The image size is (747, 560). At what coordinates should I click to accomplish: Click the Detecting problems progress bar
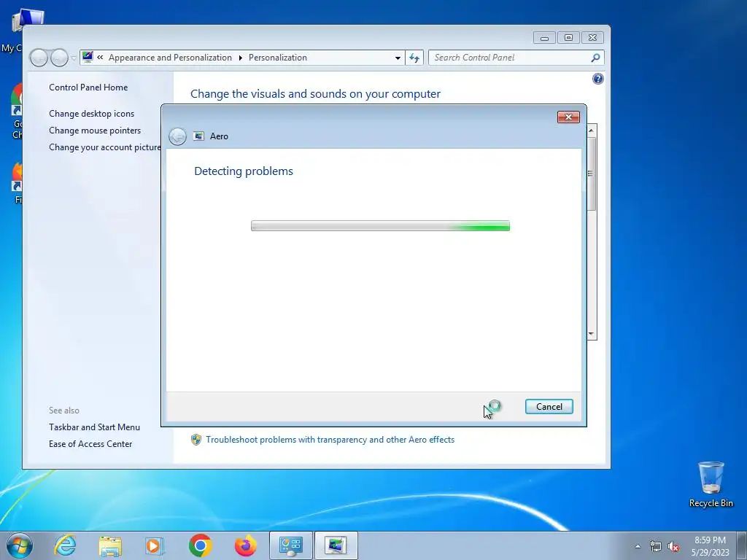tap(380, 226)
